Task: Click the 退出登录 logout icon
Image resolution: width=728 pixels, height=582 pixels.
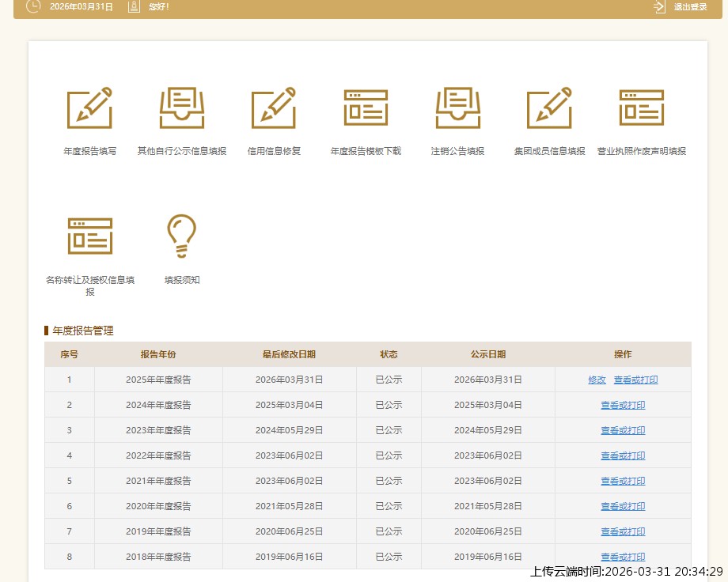Action: [x=659, y=7]
